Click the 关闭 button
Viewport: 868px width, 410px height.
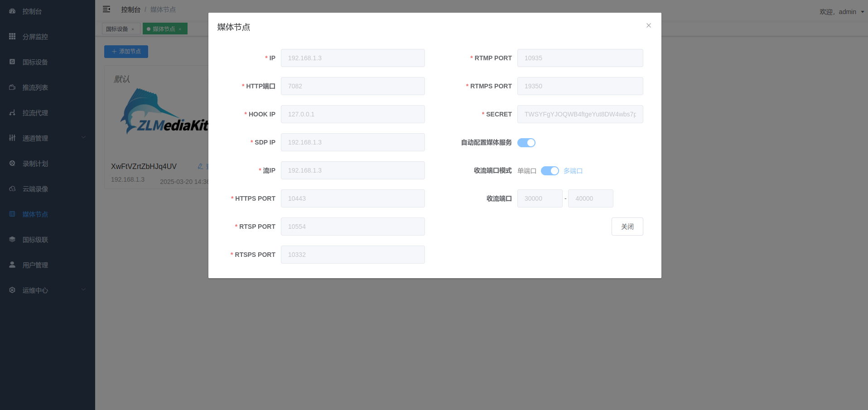pyautogui.click(x=627, y=227)
